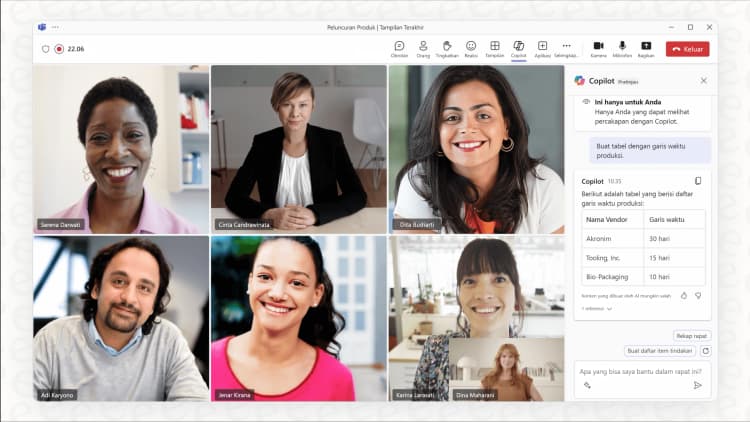Click the 15 hari cell
Viewport: 750px width, 422px height.
pyautogui.click(x=674, y=257)
